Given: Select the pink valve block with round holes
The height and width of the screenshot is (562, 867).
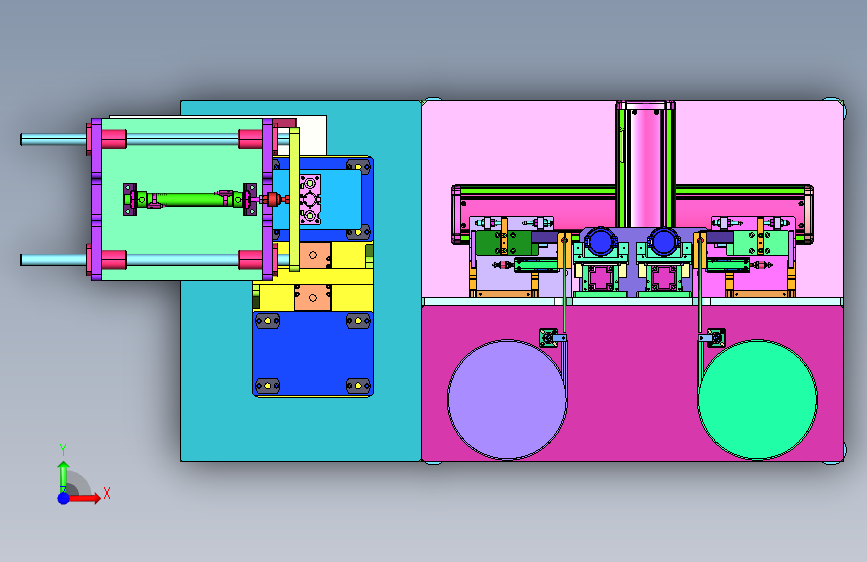Looking at the screenshot, I should 310,200.
